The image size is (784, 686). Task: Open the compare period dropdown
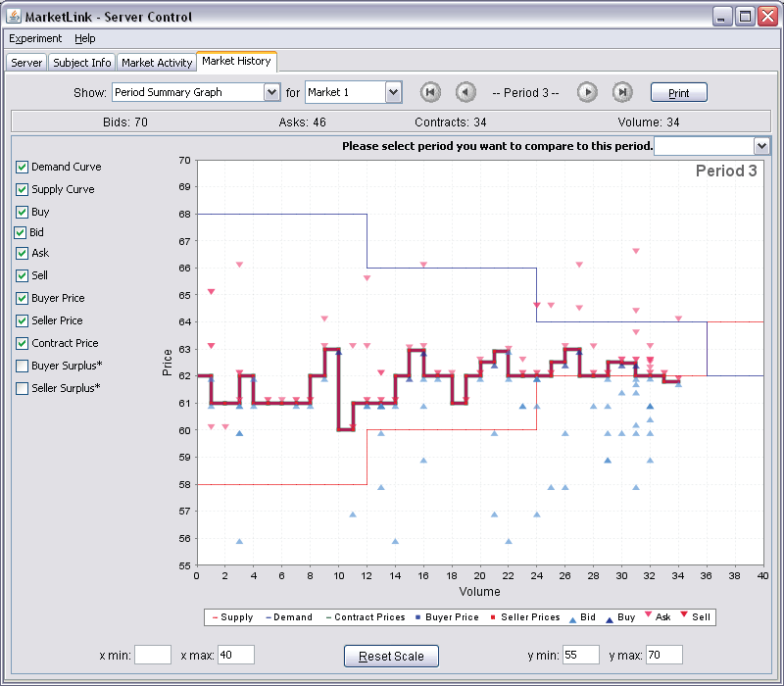711,146
